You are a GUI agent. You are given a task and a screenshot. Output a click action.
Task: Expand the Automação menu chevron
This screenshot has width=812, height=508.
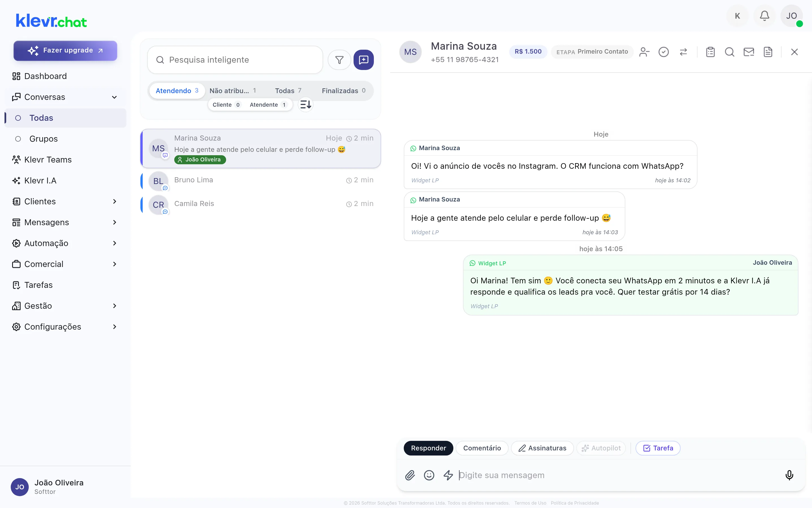click(x=114, y=243)
